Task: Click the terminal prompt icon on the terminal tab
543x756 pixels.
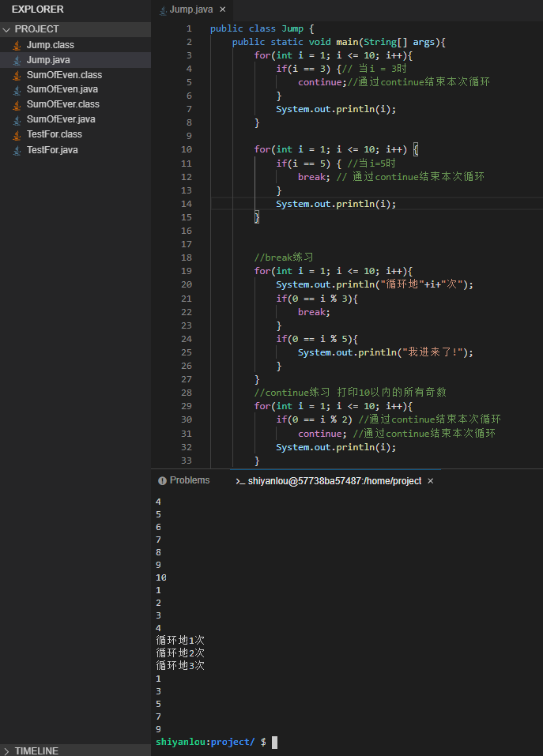Action: coord(240,481)
